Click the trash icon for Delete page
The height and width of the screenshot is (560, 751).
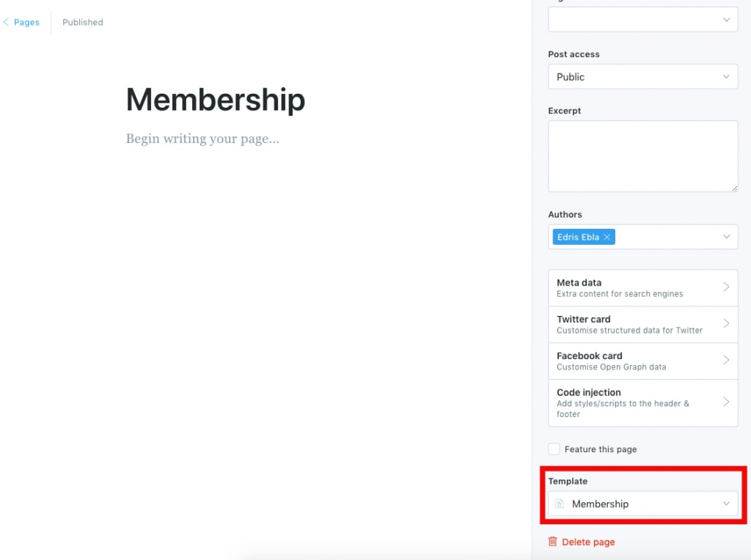click(553, 542)
